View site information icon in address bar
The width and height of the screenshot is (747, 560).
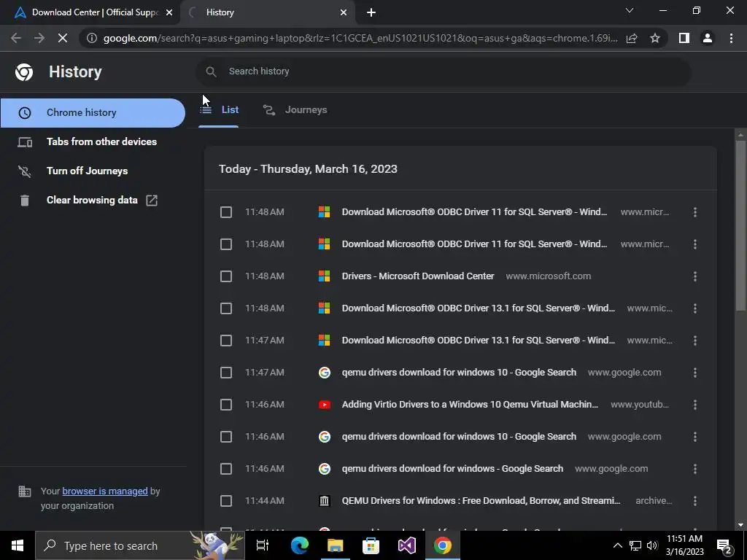click(x=92, y=38)
